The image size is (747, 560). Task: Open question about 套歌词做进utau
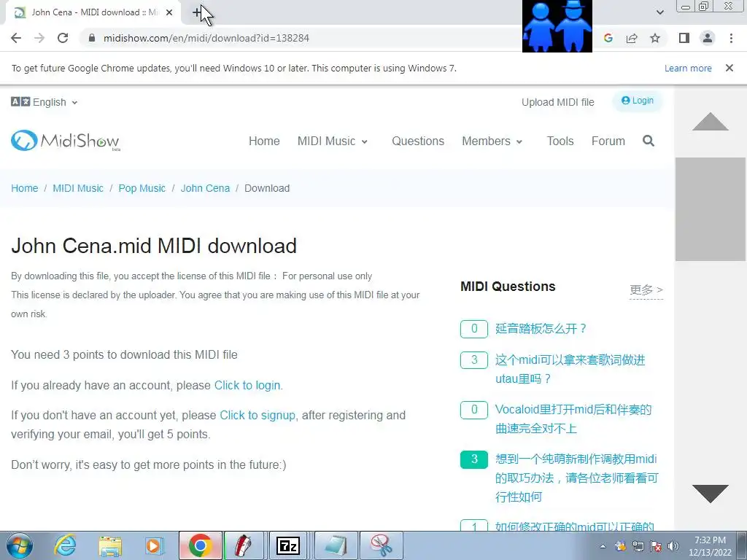[570, 369]
